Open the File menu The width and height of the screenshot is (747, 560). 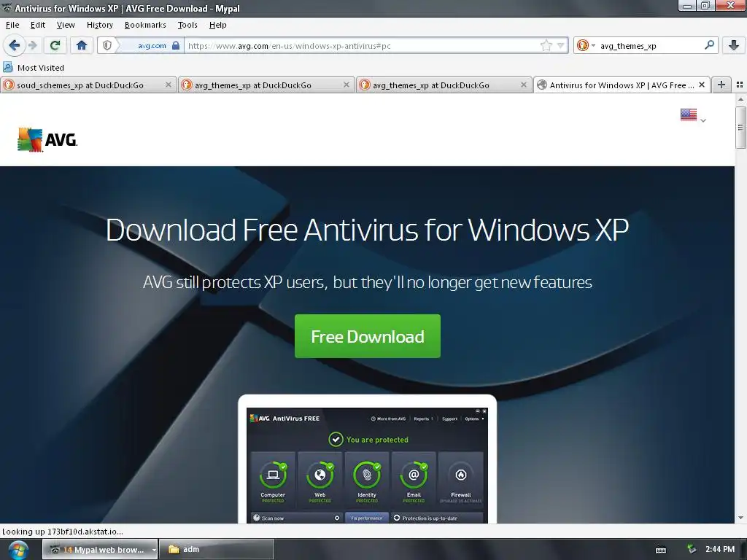pyautogui.click(x=12, y=25)
